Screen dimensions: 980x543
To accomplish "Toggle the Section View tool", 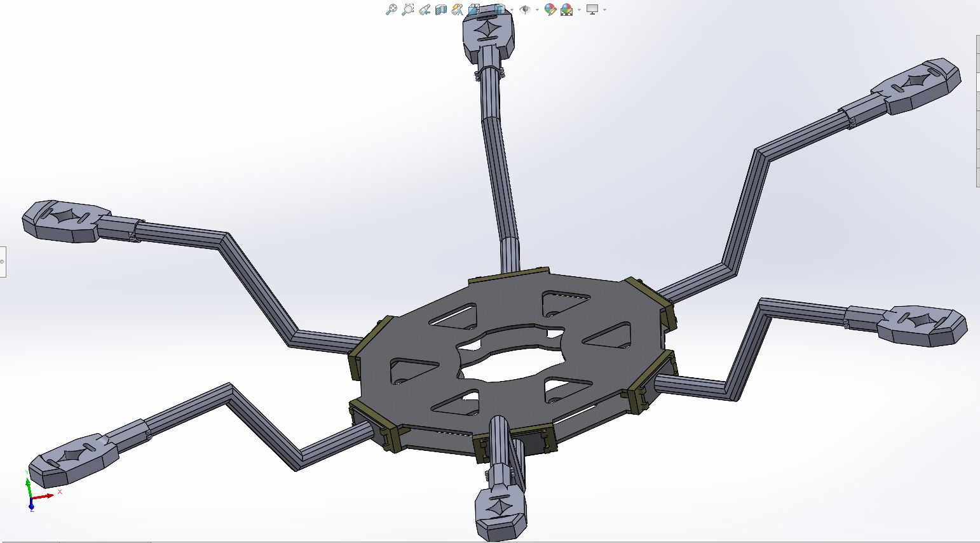I will point(441,10).
